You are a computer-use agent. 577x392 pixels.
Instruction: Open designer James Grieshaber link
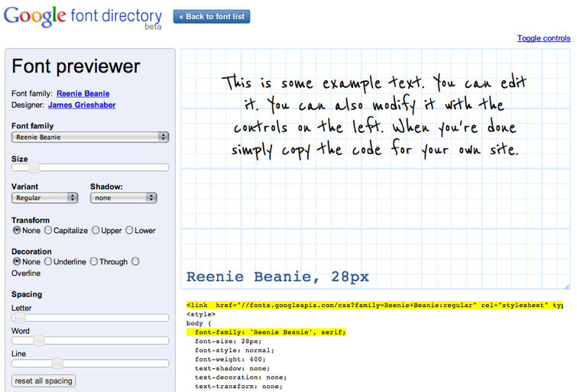[82, 105]
